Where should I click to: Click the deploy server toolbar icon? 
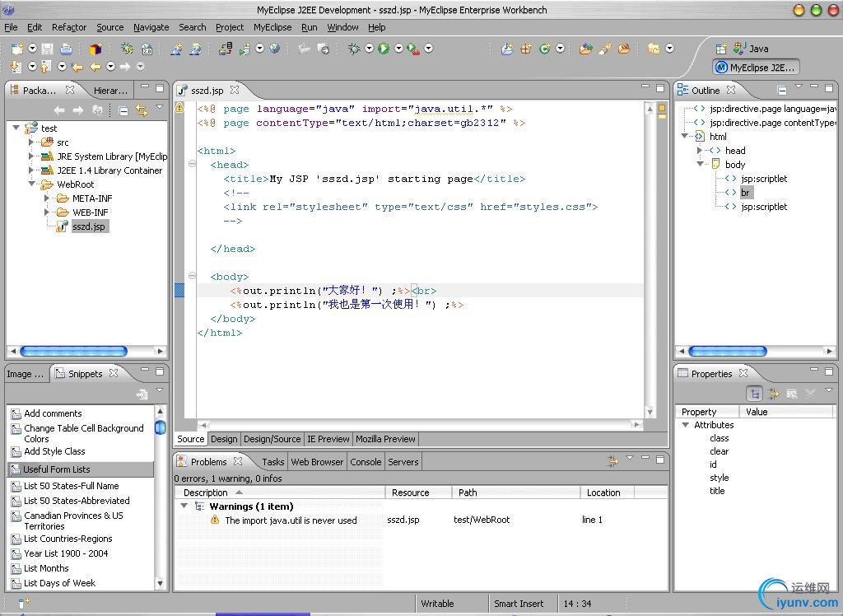pyautogui.click(x=226, y=49)
